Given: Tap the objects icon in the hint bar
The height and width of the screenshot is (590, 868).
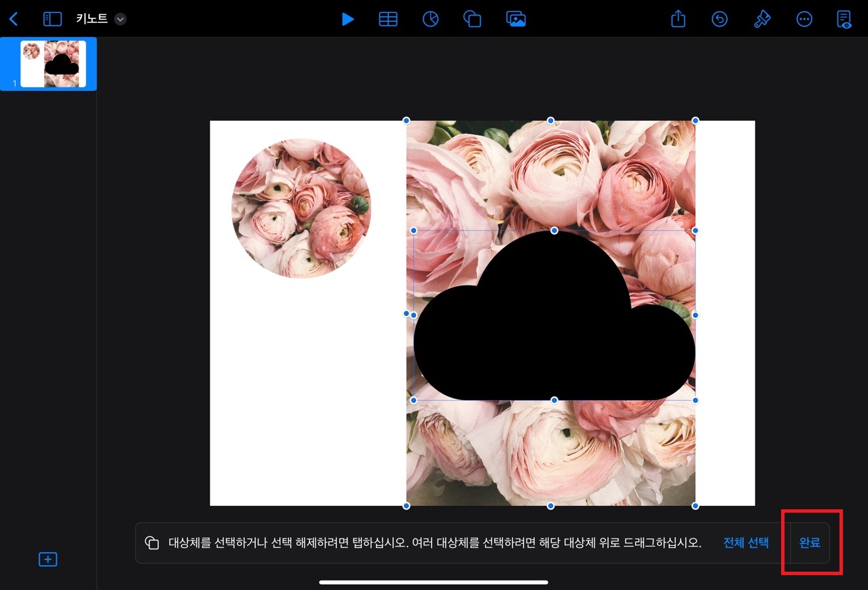Looking at the screenshot, I should point(152,543).
